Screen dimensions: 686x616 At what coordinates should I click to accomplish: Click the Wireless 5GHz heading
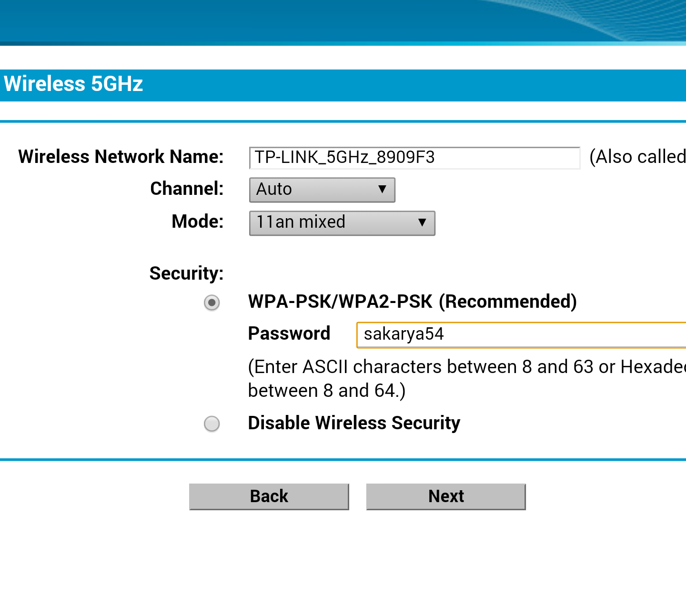click(73, 84)
